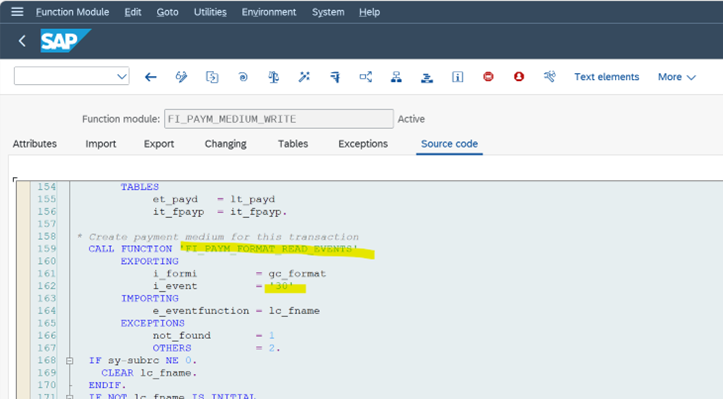This screenshot has width=723, height=399.
Task: Click the TABLES keyword on line 154
Action: pos(140,187)
